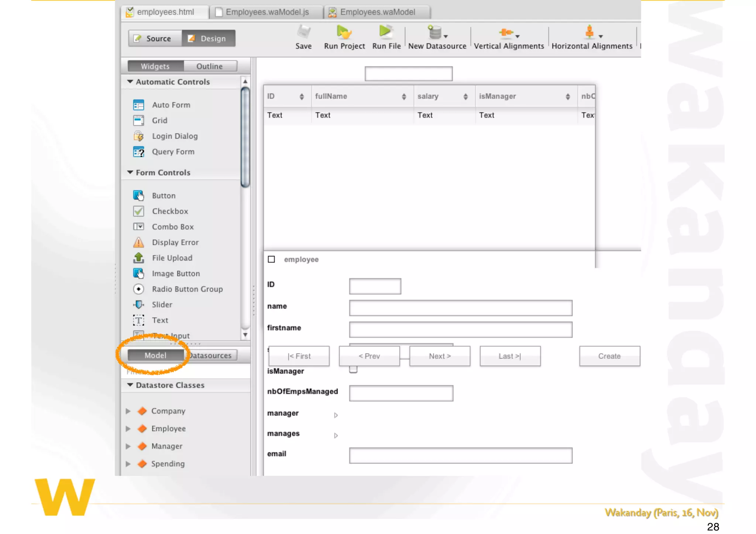Click the email input field
This screenshot has width=756, height=534.
point(460,456)
